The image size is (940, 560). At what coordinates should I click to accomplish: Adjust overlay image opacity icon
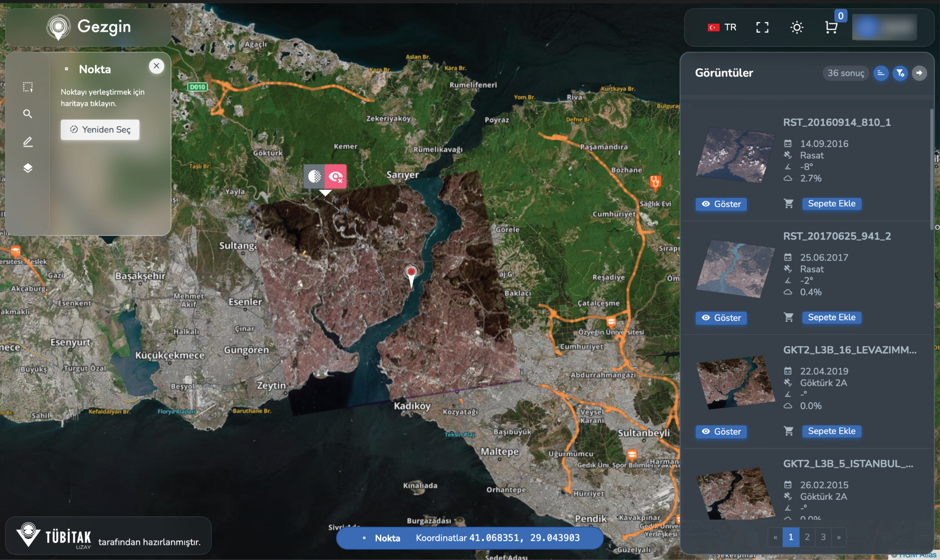pos(314,176)
